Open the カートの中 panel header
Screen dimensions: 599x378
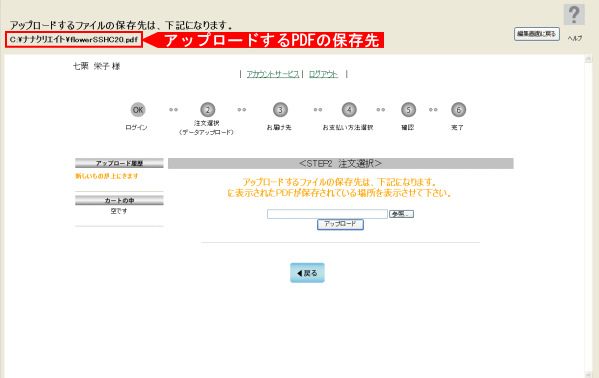(119, 200)
